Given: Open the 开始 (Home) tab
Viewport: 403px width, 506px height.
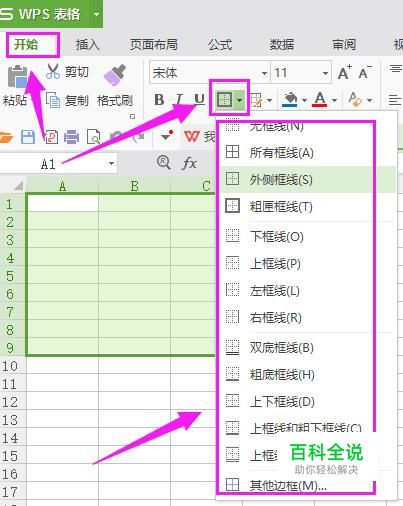Looking at the screenshot, I should [x=26, y=44].
